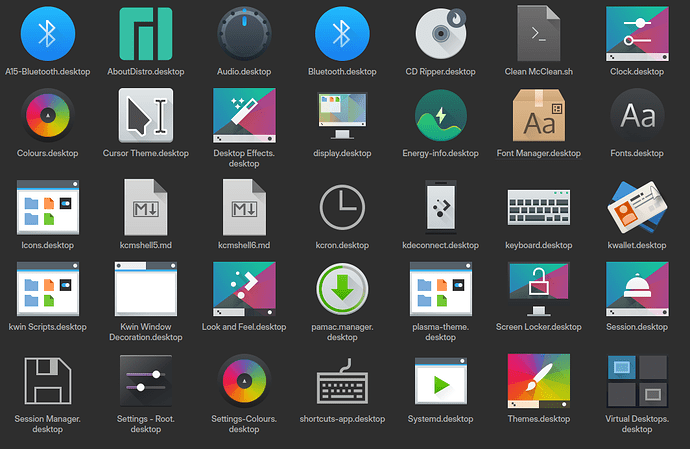The height and width of the screenshot is (449, 690).
Task: Click the "Systemd.desktop" file name
Action: coord(440,419)
